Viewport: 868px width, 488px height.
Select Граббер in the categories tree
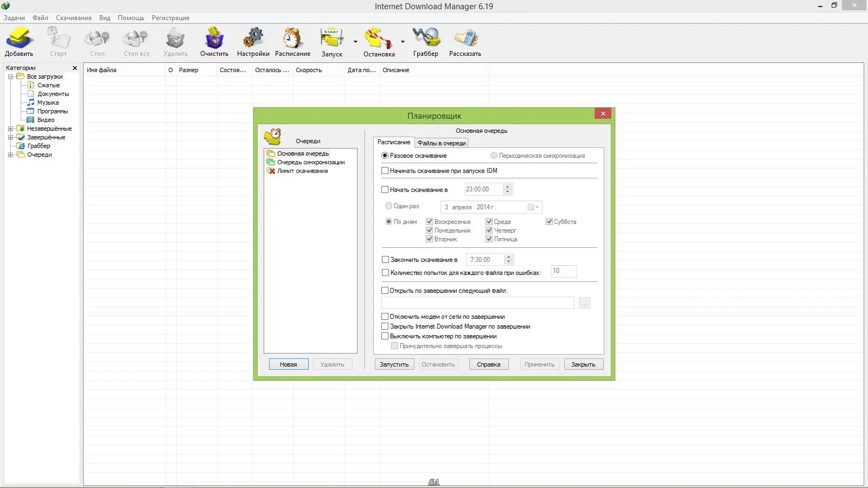coord(39,146)
